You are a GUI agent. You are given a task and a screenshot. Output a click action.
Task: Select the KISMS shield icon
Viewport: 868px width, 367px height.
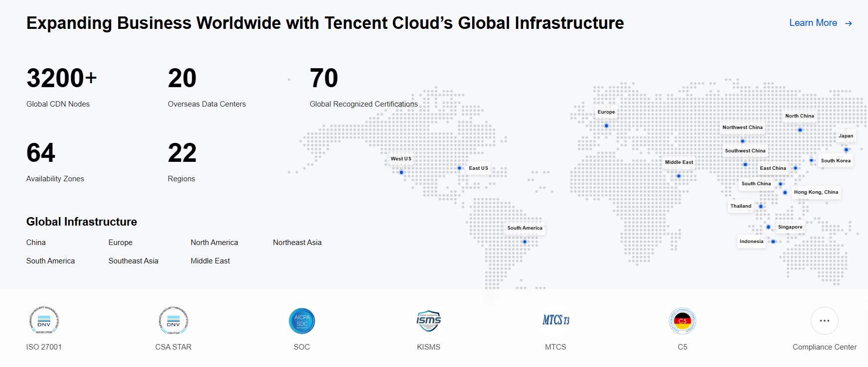point(429,321)
